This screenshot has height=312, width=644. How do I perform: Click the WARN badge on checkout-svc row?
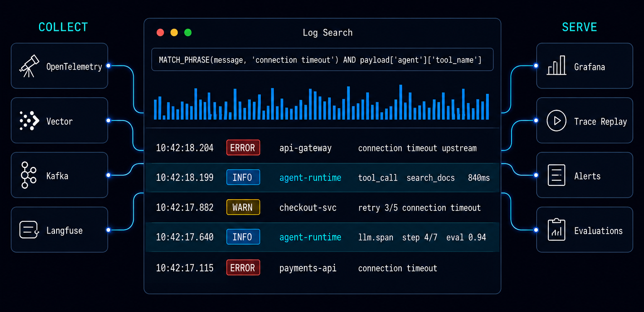point(243,207)
